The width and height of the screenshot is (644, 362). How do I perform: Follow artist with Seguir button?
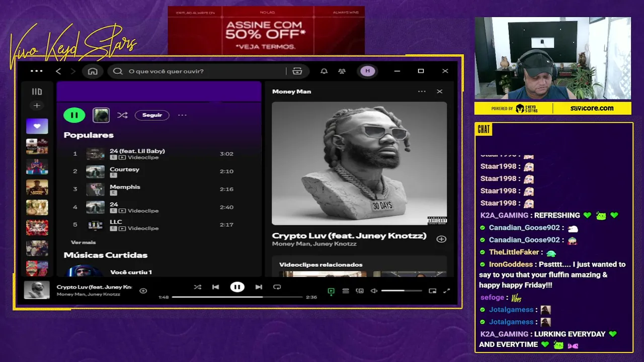pos(152,115)
